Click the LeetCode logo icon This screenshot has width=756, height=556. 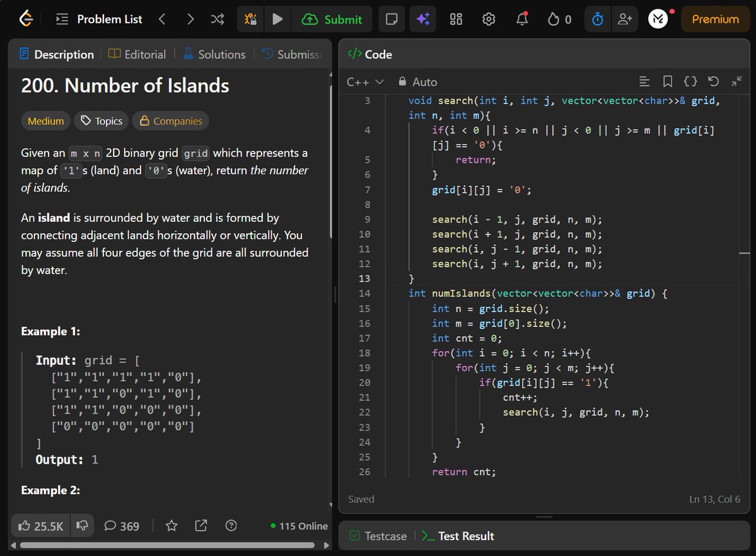point(26,20)
